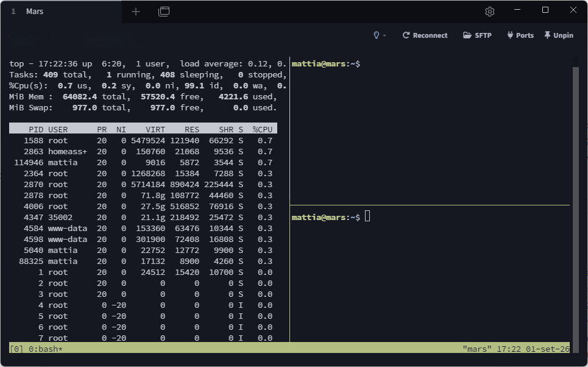Open the settings gear icon
Viewport: 588px width, 367px height.
click(489, 12)
